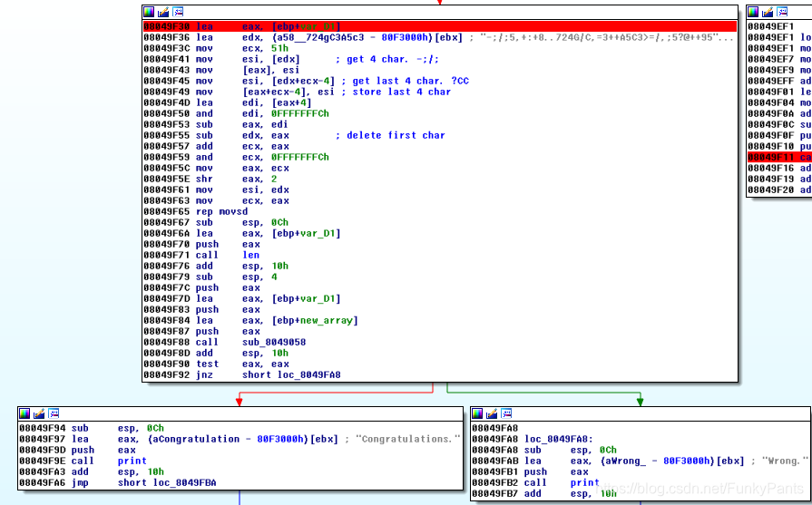This screenshot has height=505, width=812.
Task: Click edit icon in Wrong block
Action: coord(492,413)
